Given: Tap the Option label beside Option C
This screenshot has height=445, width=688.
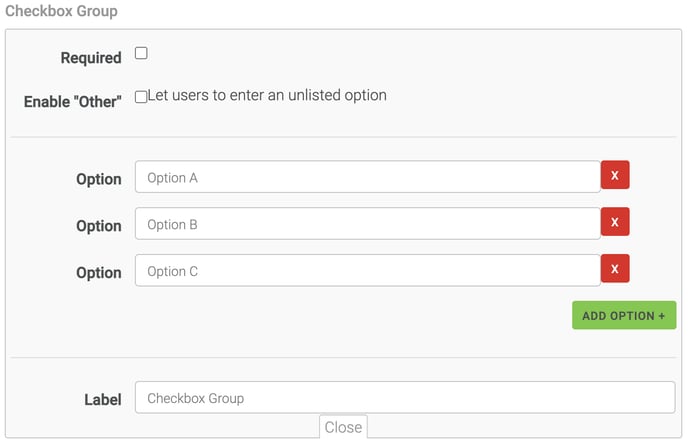Looking at the screenshot, I should [x=98, y=273].
